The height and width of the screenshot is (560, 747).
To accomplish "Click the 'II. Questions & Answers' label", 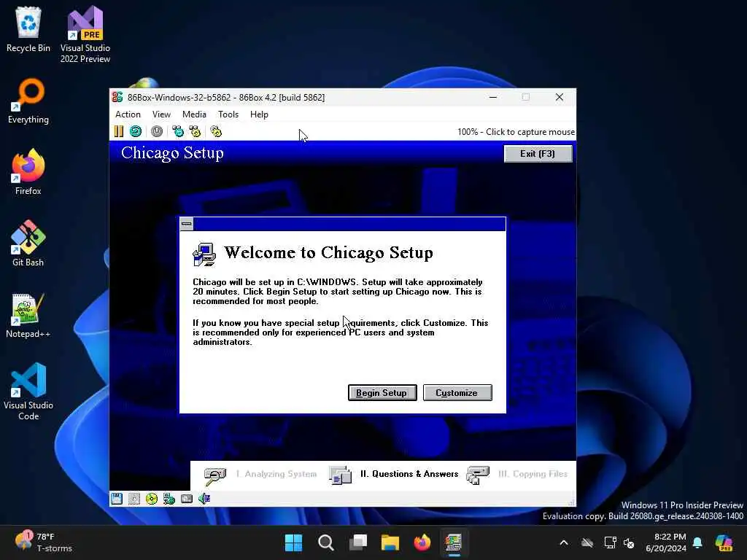I will click(409, 474).
